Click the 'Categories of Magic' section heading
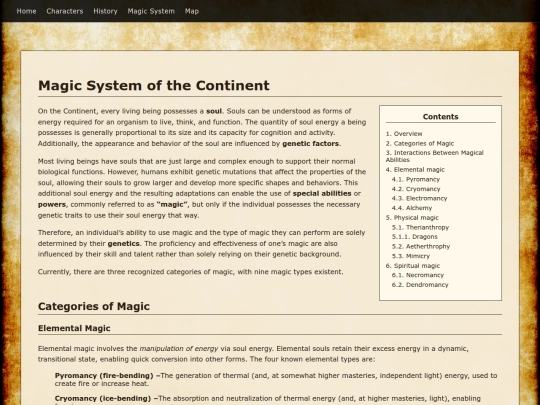540x405 pixels. click(94, 306)
